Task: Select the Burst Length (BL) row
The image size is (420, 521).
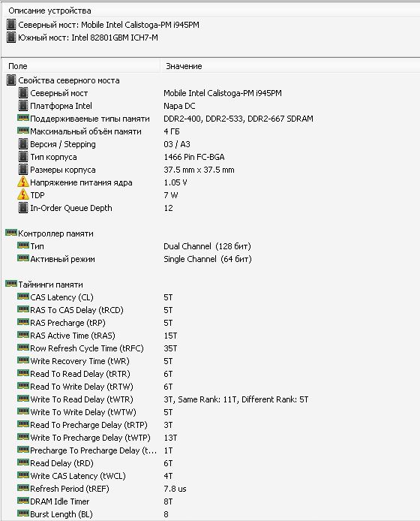Action: 211,514
